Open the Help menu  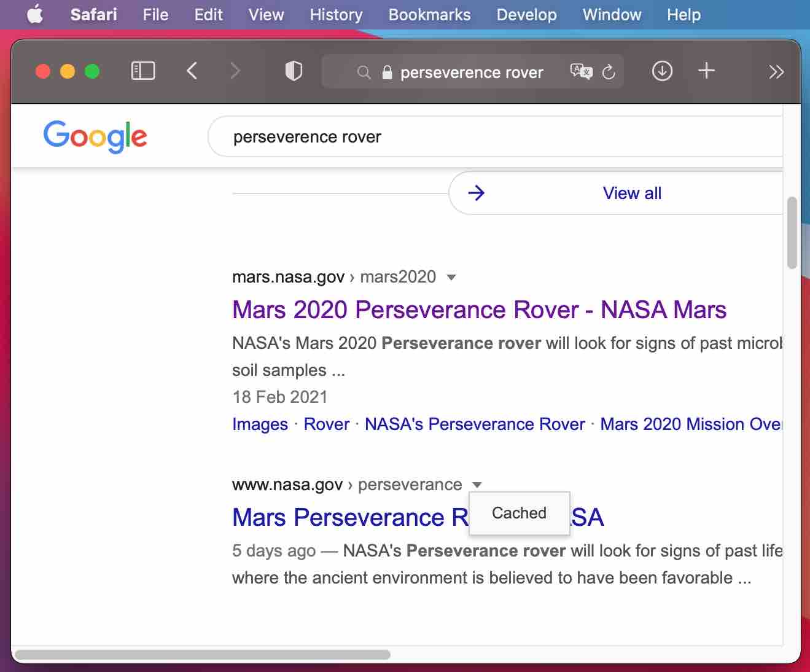click(683, 15)
